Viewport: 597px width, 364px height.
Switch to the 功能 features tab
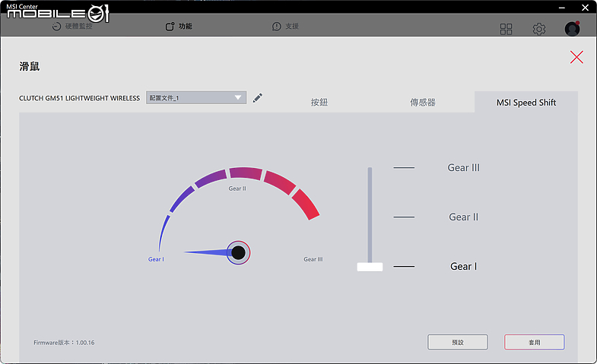coord(179,27)
